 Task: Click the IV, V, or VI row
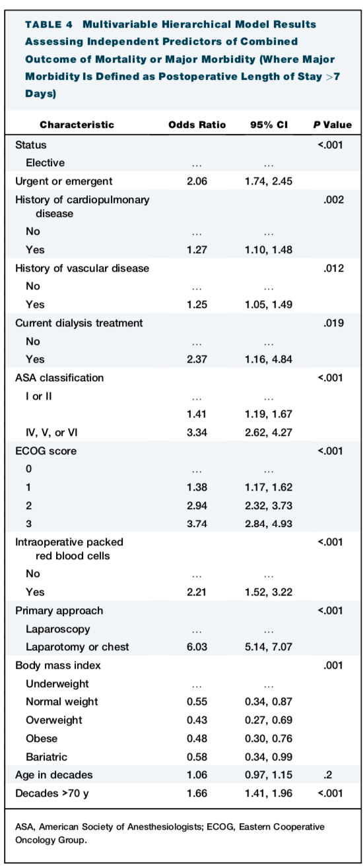[181, 433]
